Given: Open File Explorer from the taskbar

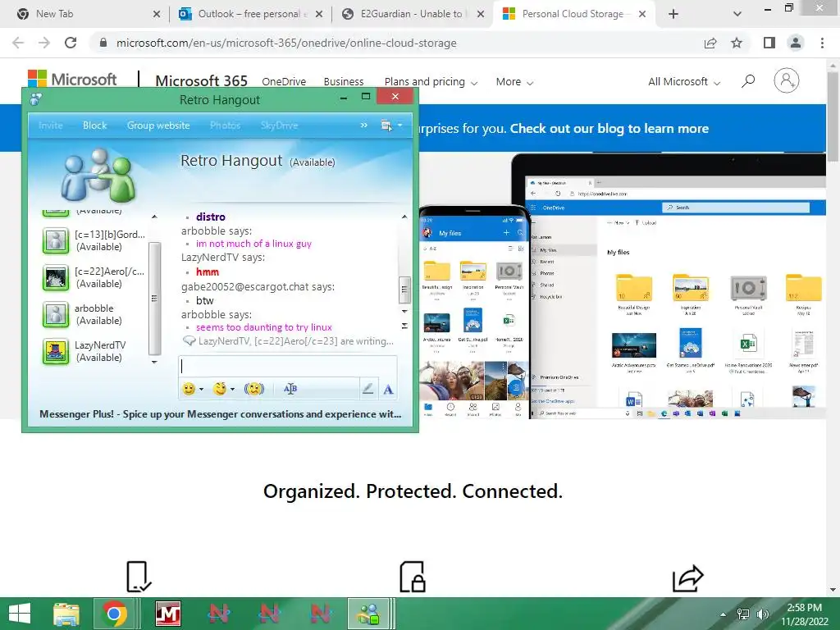Looking at the screenshot, I should coord(66,614).
